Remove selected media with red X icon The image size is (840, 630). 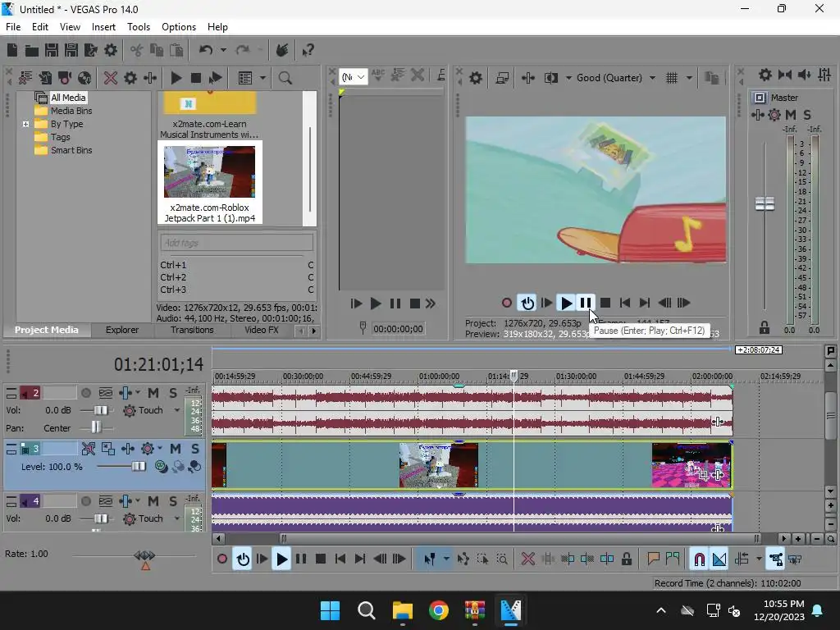pyautogui.click(x=111, y=78)
